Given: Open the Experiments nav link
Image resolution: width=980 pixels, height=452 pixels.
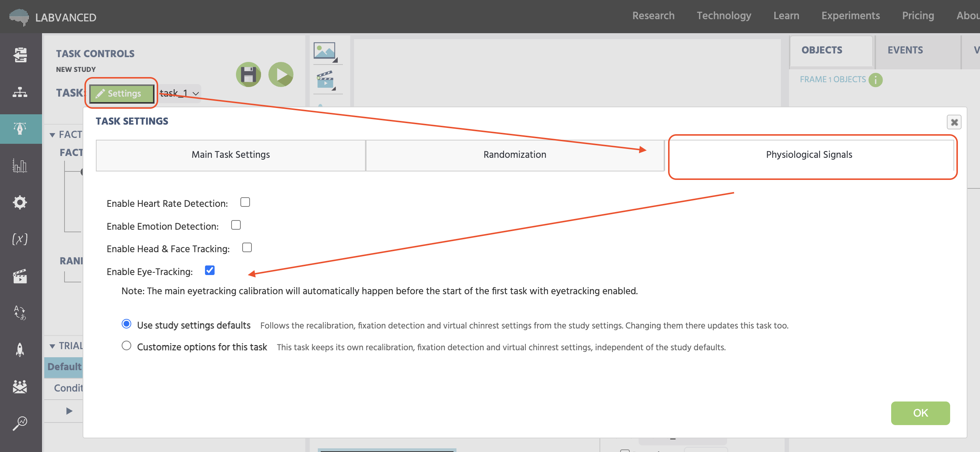Looking at the screenshot, I should tap(850, 15).
